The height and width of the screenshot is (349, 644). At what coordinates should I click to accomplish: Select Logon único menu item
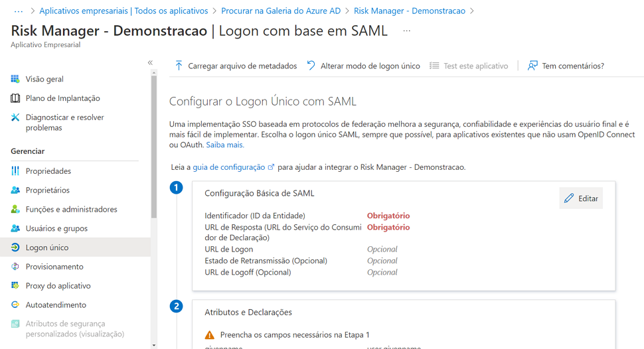coord(75,247)
